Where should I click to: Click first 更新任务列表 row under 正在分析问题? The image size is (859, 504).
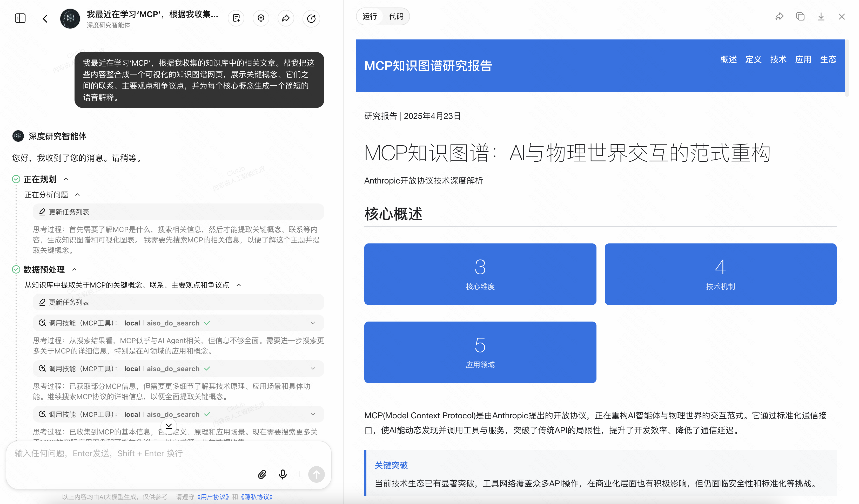tap(178, 212)
